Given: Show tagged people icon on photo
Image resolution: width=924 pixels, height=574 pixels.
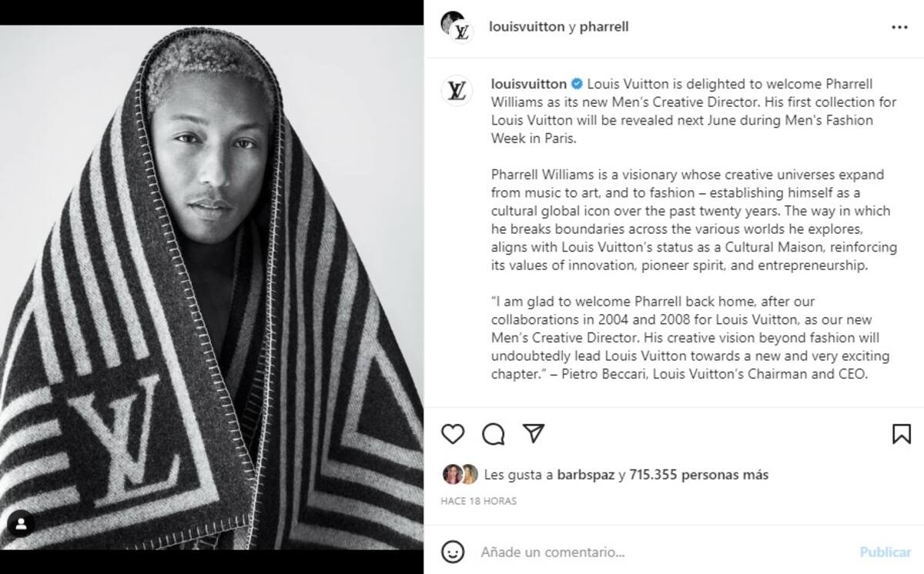Looking at the screenshot, I should (x=21, y=524).
